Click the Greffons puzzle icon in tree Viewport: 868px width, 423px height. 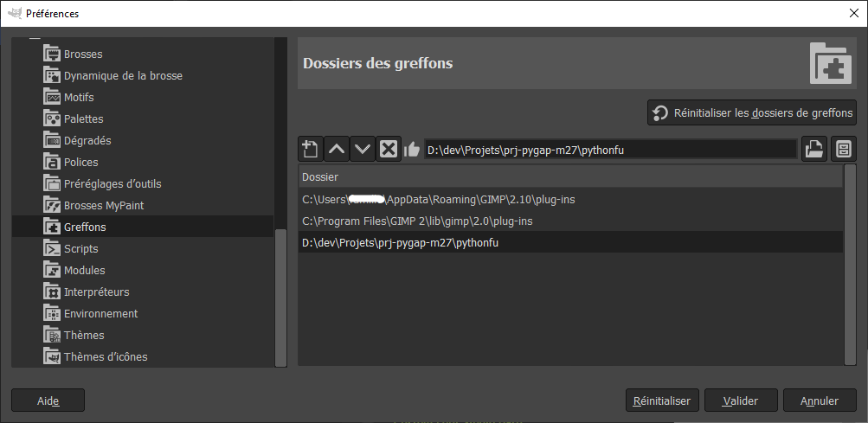(x=52, y=227)
